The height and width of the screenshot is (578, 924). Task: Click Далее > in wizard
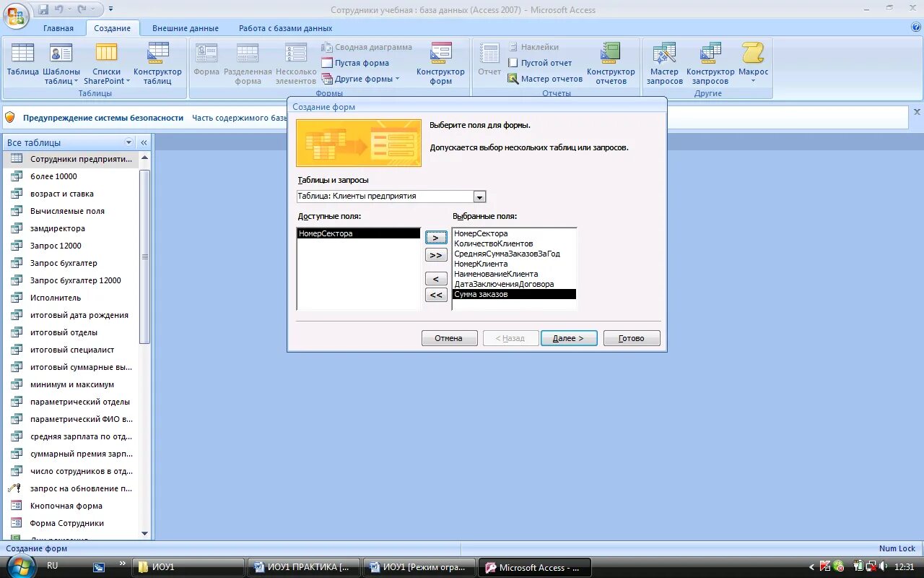569,338
